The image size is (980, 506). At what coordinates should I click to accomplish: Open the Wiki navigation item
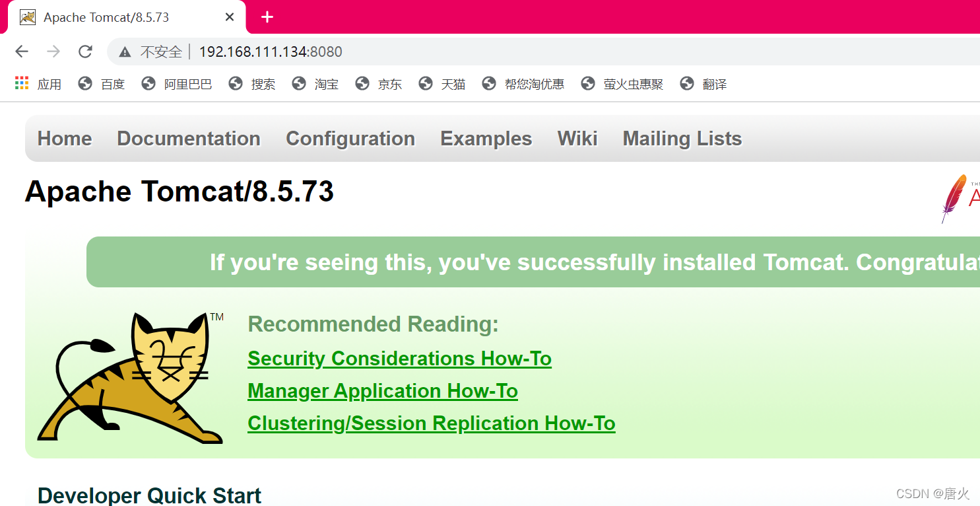tap(577, 139)
